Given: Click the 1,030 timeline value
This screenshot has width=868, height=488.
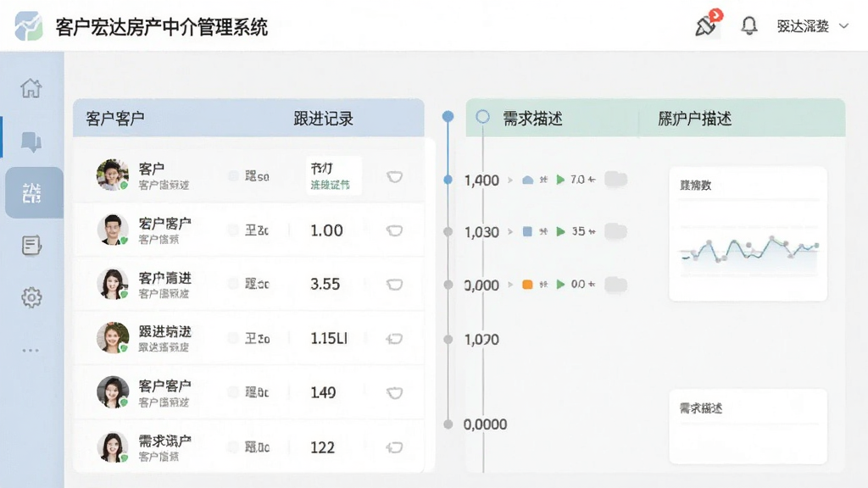Looking at the screenshot, I should [481, 232].
